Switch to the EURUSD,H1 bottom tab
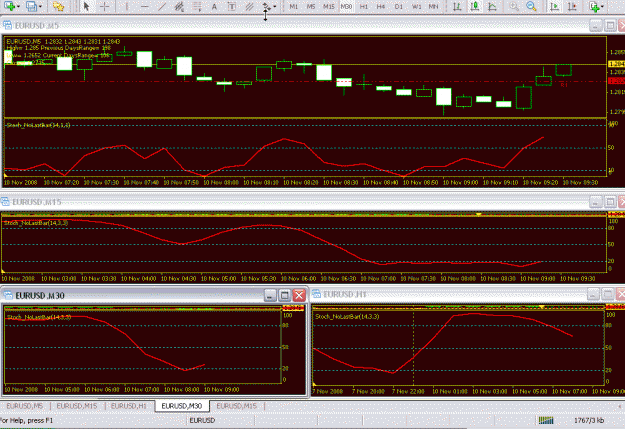The image size is (625, 429). (x=129, y=406)
